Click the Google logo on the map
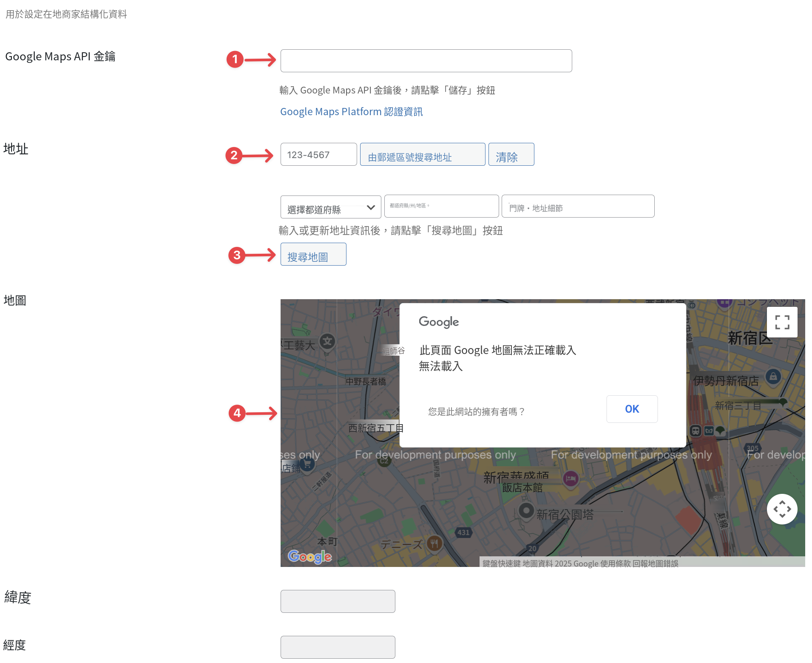Image resolution: width=812 pixels, height=663 pixels. click(x=310, y=556)
